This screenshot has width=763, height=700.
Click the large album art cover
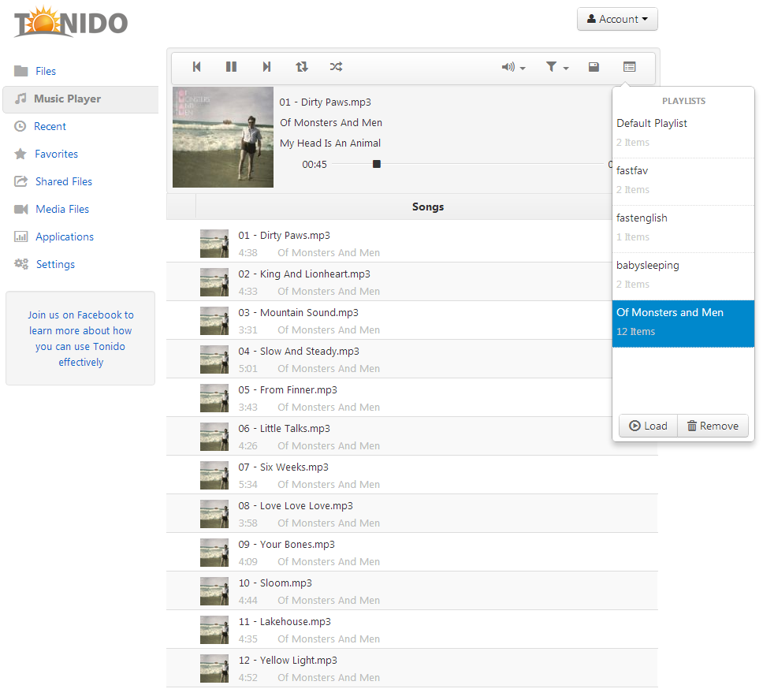(223, 137)
